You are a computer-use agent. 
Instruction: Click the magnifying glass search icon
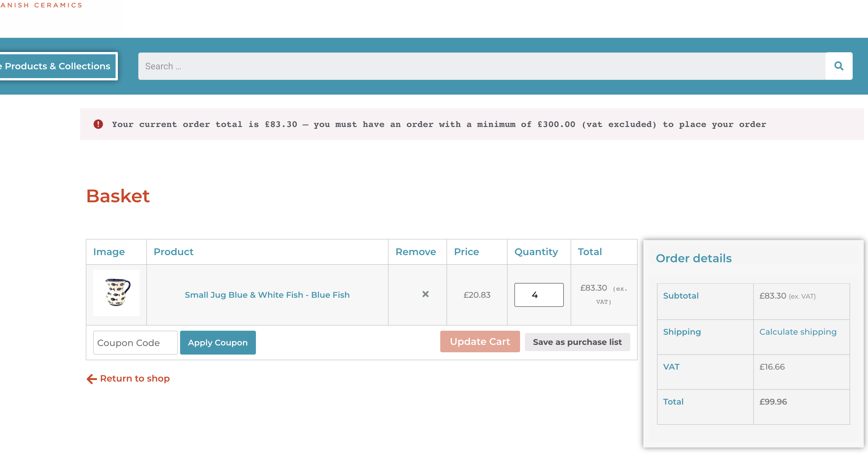(838, 66)
